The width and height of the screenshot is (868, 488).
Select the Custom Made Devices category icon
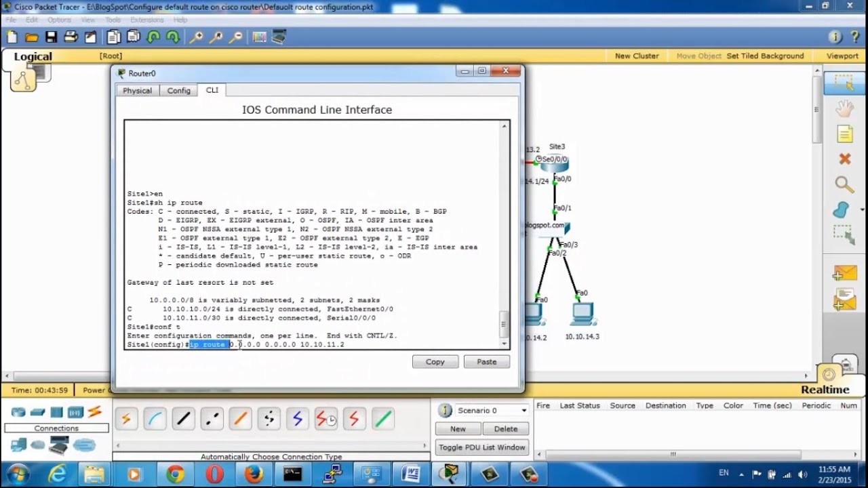coord(60,445)
